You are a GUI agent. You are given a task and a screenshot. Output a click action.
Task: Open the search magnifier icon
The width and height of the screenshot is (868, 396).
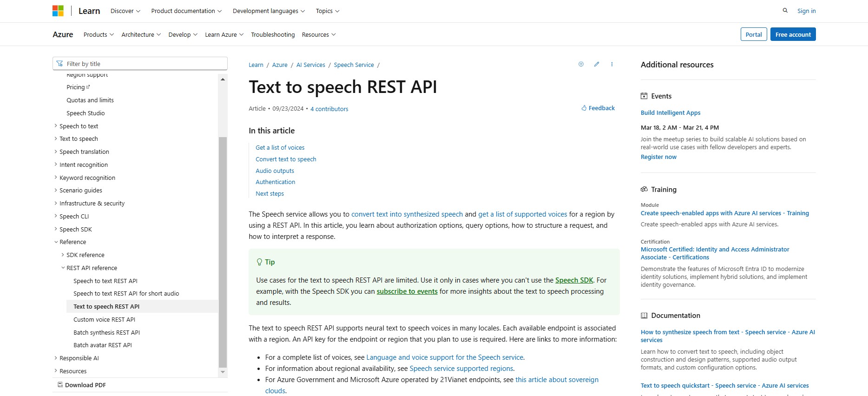tap(785, 10)
